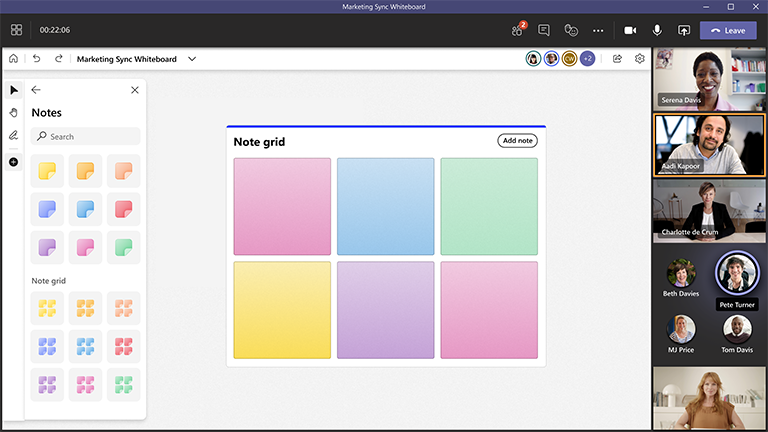Undo the last whiteboard action

coord(37,59)
